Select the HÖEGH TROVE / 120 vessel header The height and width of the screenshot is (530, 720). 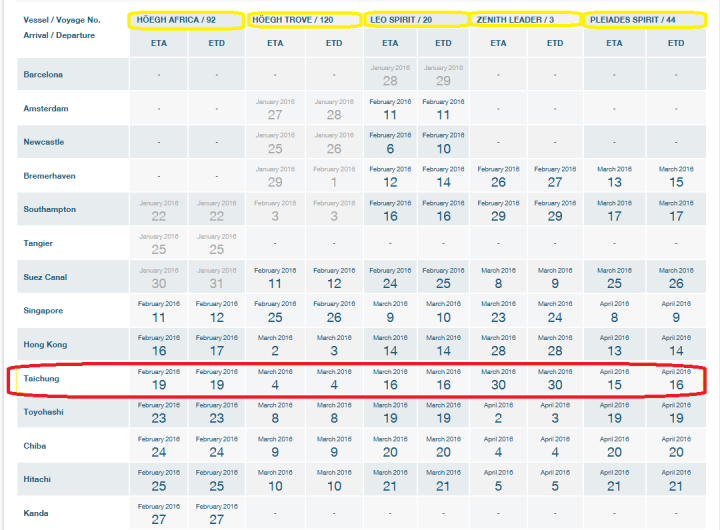pyautogui.click(x=292, y=20)
